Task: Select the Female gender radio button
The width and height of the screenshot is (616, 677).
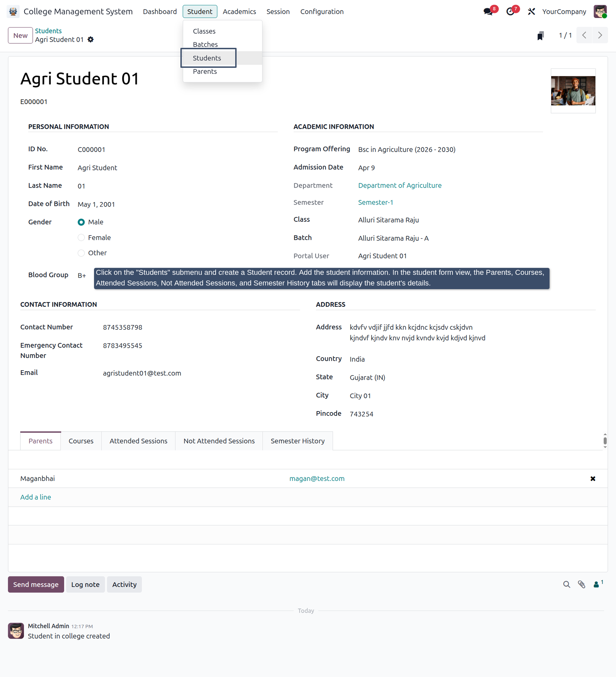Action: coord(81,238)
